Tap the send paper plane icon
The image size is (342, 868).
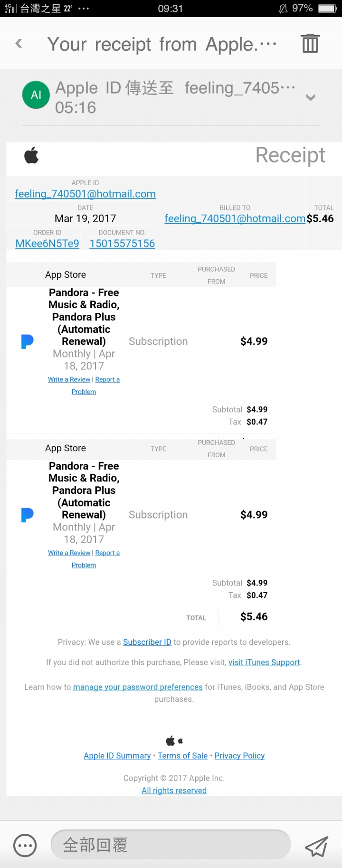click(316, 845)
